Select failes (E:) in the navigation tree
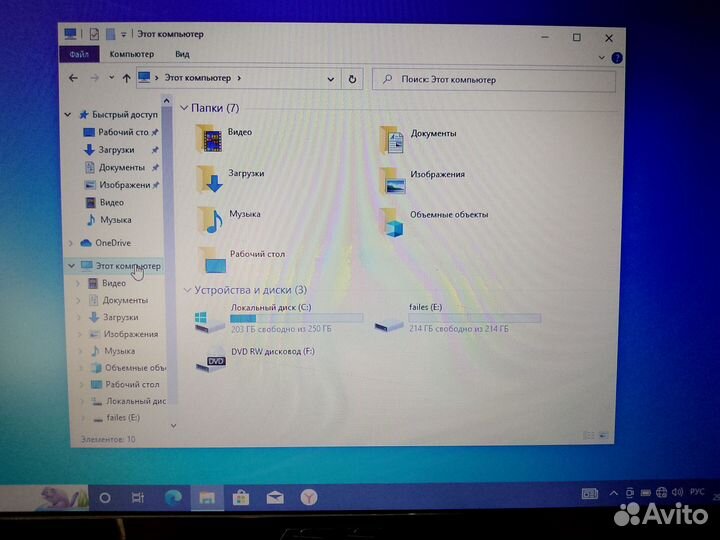720x540 pixels. click(117, 418)
